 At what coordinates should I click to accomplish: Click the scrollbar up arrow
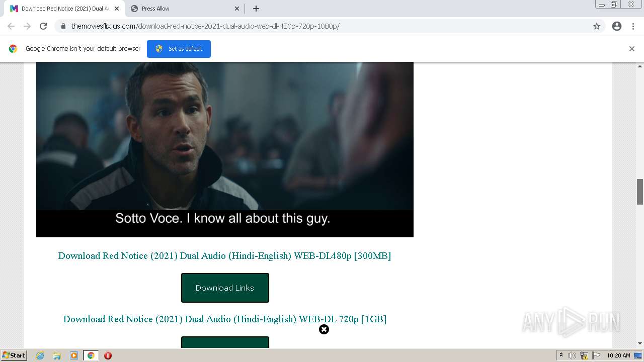[x=640, y=66]
